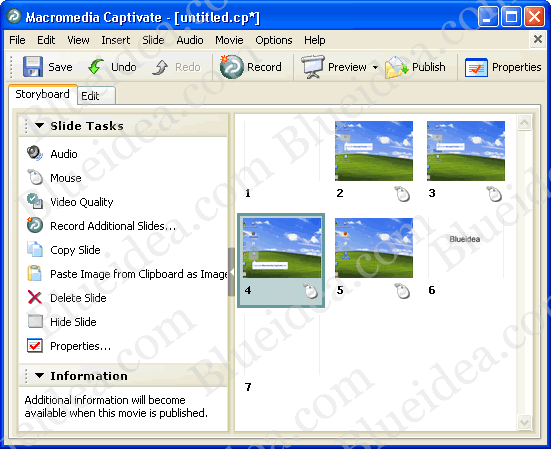Click the Record toolbar icon
The width and height of the screenshot is (551, 449).
tap(231, 66)
